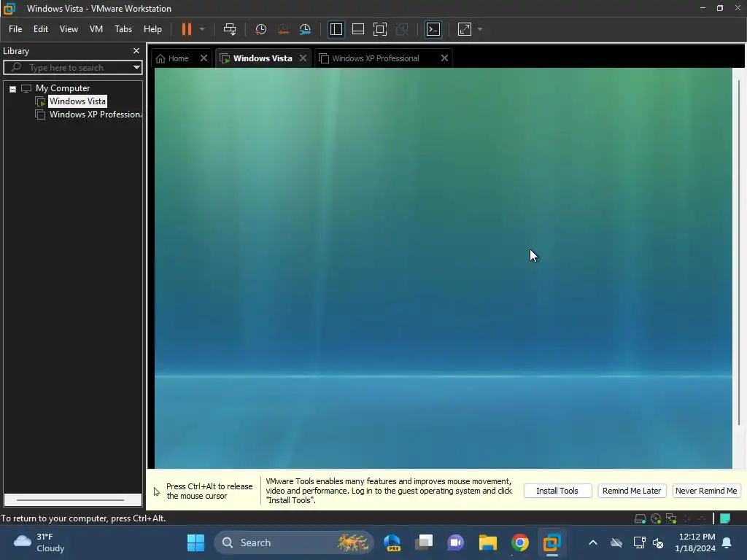Open the Snapshot Manager wrench-clock icon
747x560 pixels.
point(305,29)
